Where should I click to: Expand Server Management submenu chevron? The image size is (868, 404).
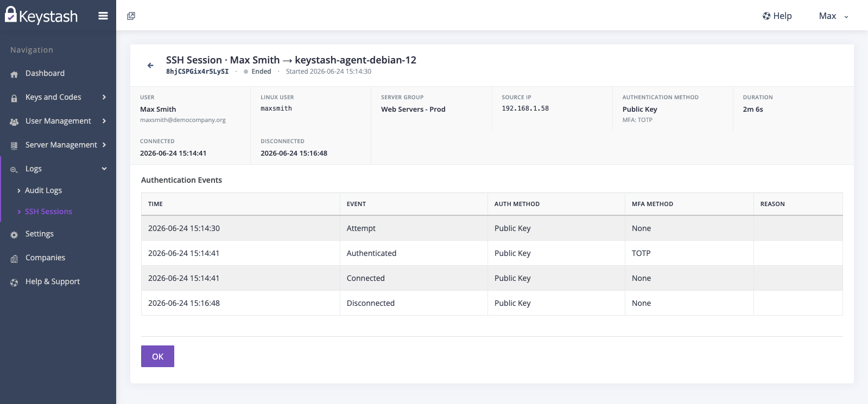pyautogui.click(x=104, y=145)
